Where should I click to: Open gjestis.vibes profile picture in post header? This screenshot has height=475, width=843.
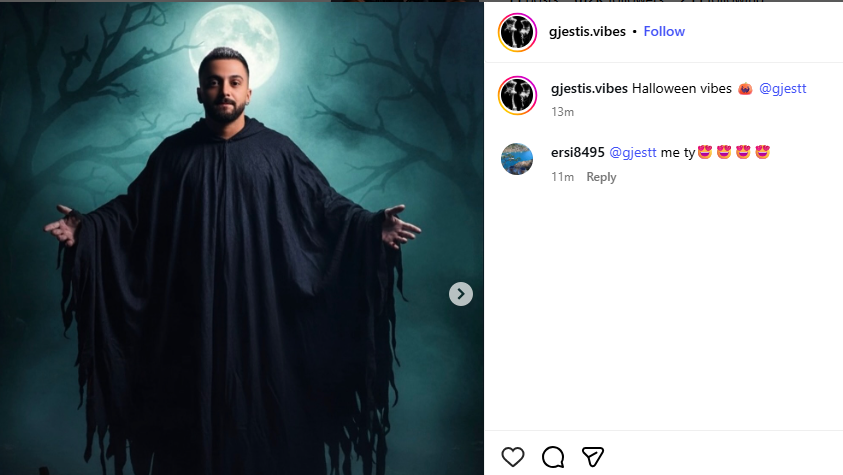point(517,32)
